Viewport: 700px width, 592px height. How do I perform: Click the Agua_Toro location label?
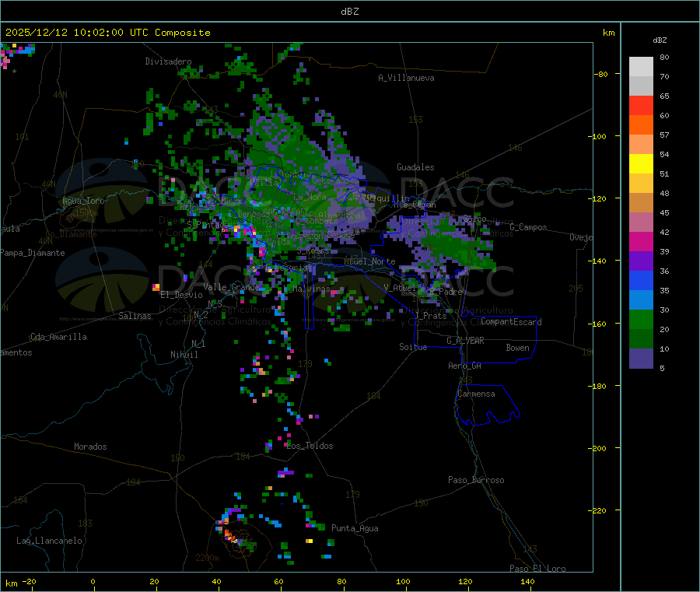(83, 201)
